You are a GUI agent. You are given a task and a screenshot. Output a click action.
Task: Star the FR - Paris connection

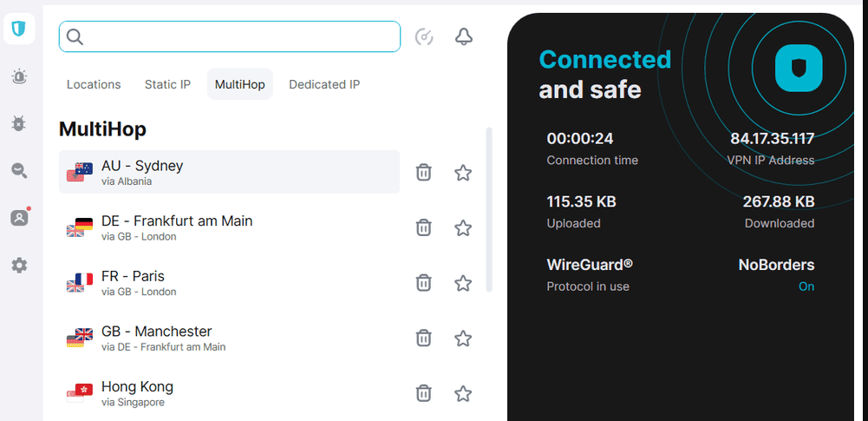(463, 282)
